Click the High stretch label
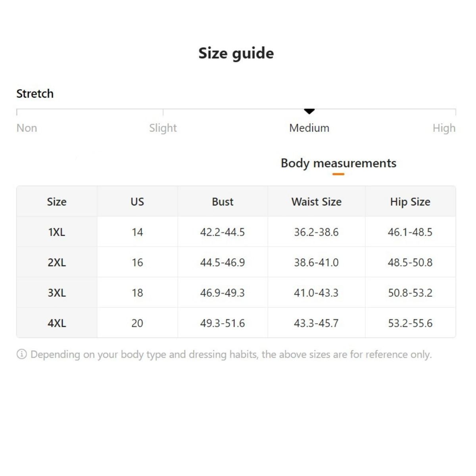The image size is (476, 476). (444, 128)
